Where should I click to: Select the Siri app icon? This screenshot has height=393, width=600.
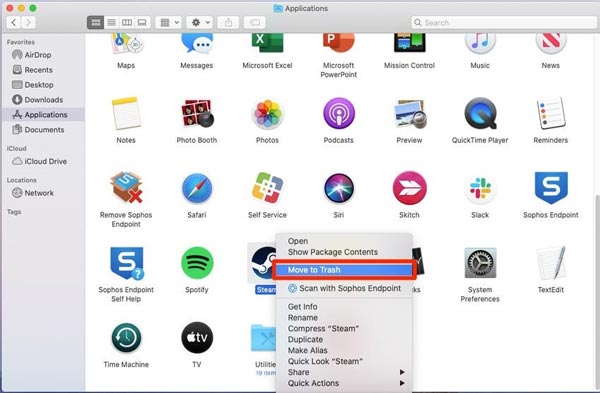(338, 188)
